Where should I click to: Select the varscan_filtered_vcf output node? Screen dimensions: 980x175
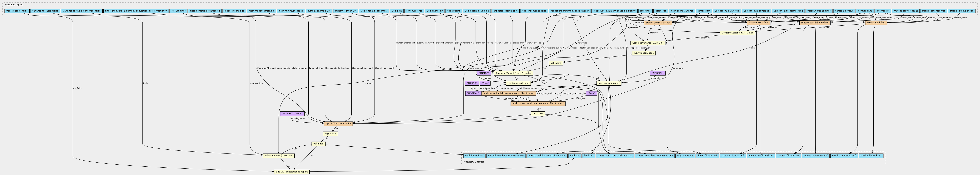[732, 156]
